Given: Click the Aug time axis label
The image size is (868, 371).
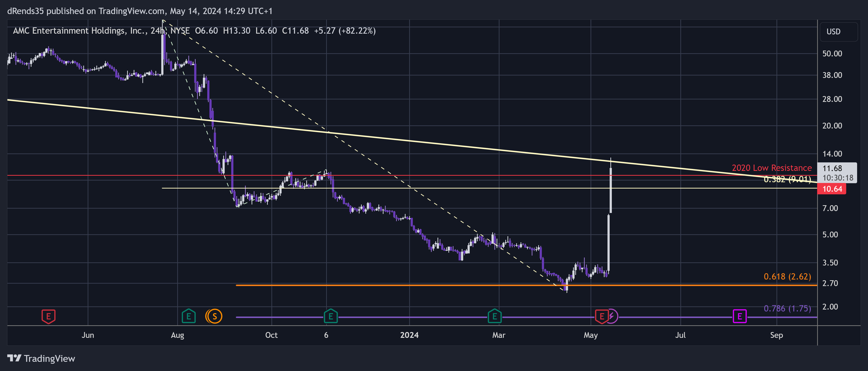Looking at the screenshot, I should 177,335.
